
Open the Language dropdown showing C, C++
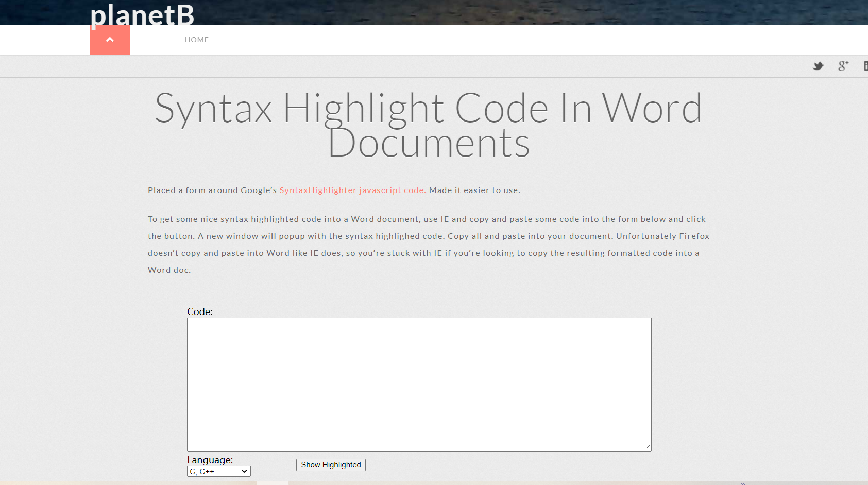click(x=219, y=471)
